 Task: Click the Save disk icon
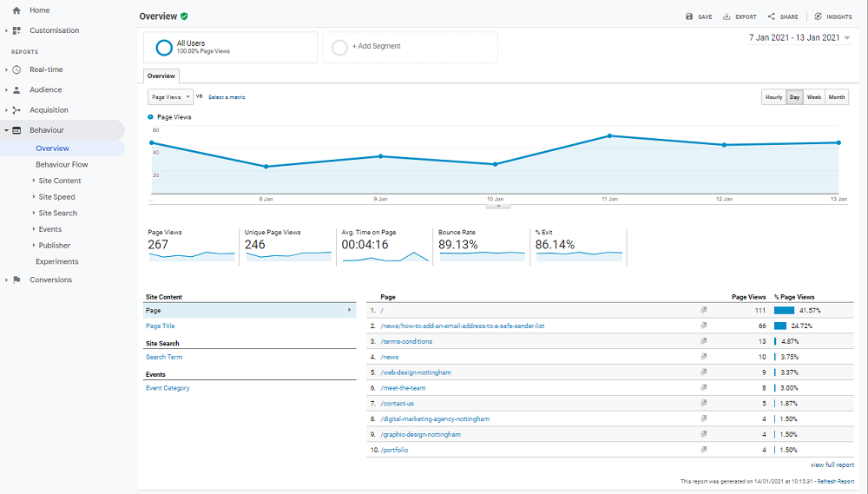click(x=689, y=16)
